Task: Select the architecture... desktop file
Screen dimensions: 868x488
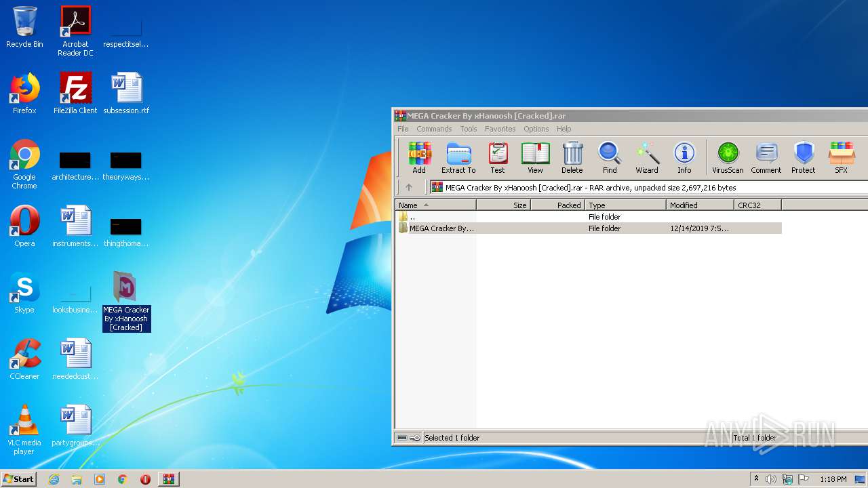Action: 75,166
